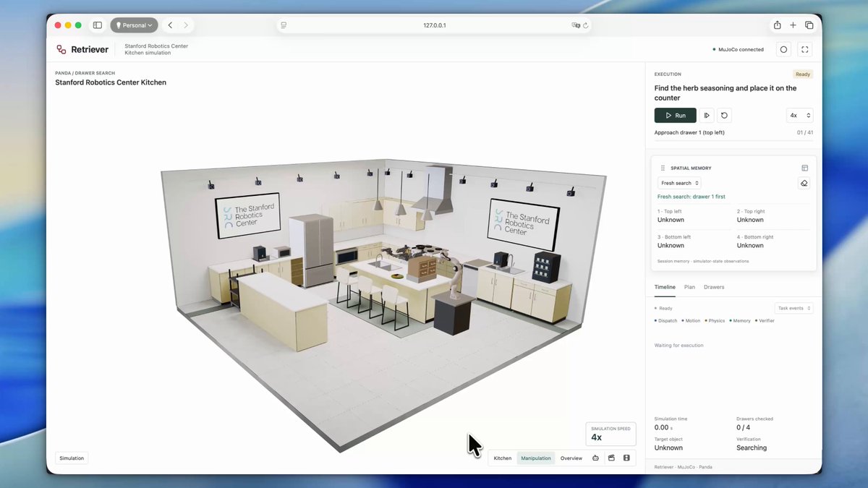Click the Simulation Speed 4x card
The height and width of the screenshot is (488, 868).
[610, 434]
